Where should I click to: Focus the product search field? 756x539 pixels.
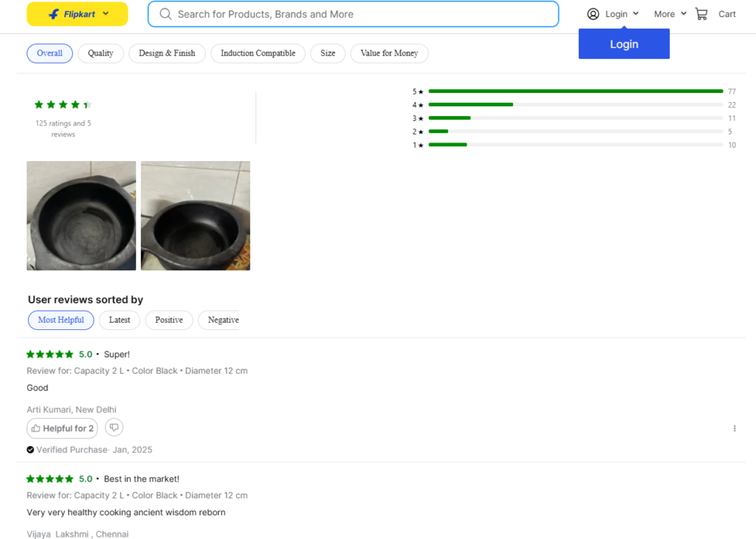click(362, 14)
